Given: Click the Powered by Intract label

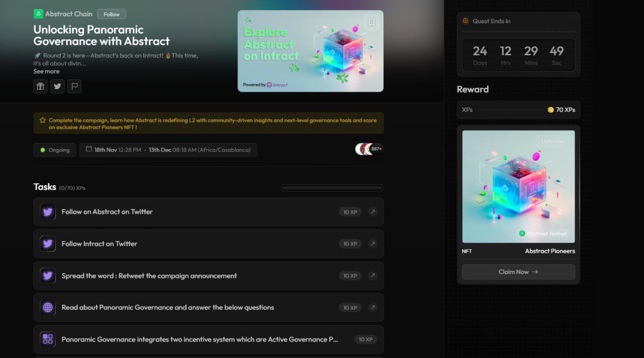Looking at the screenshot, I should pos(265,85).
